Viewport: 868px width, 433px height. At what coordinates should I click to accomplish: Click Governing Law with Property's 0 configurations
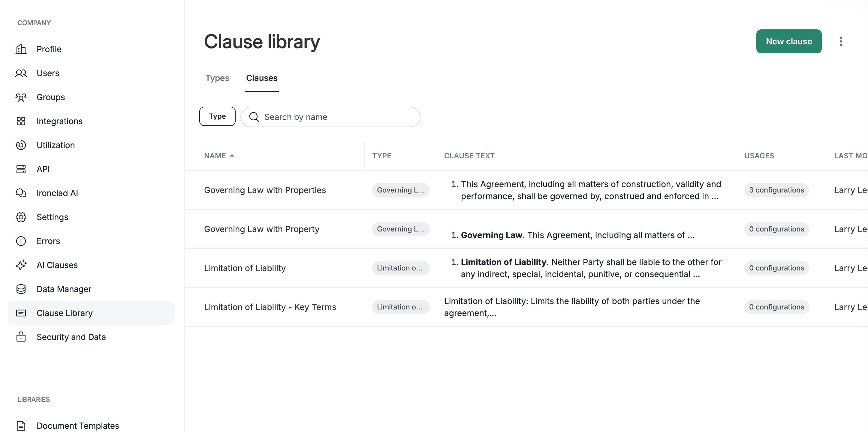coord(776,229)
